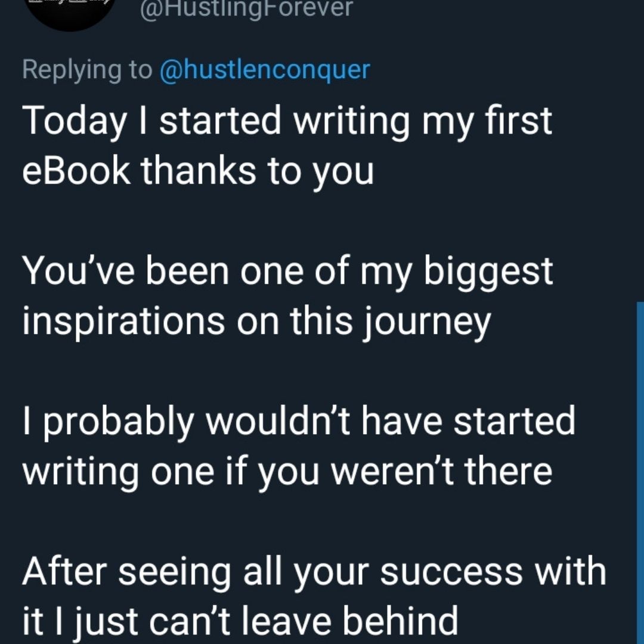The image size is (644, 644).
Task: Tap the line "You've been one of my biggest"
Action: click(287, 271)
